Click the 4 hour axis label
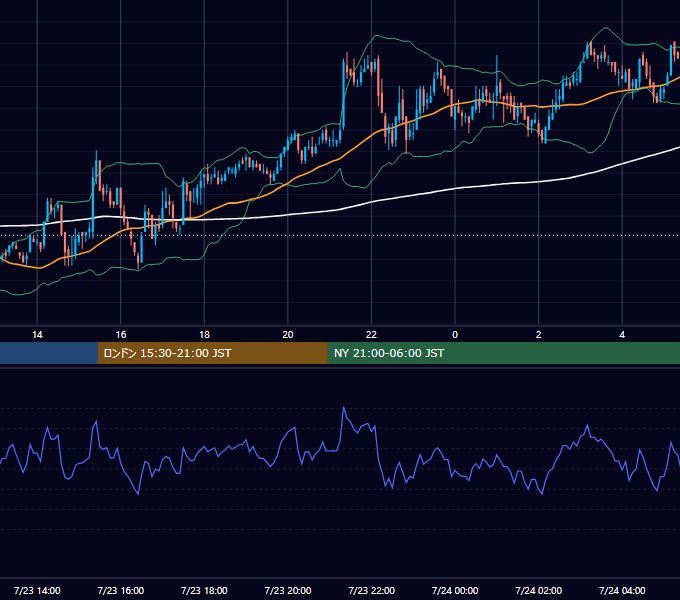This screenshot has height=600, width=680. pos(622,335)
